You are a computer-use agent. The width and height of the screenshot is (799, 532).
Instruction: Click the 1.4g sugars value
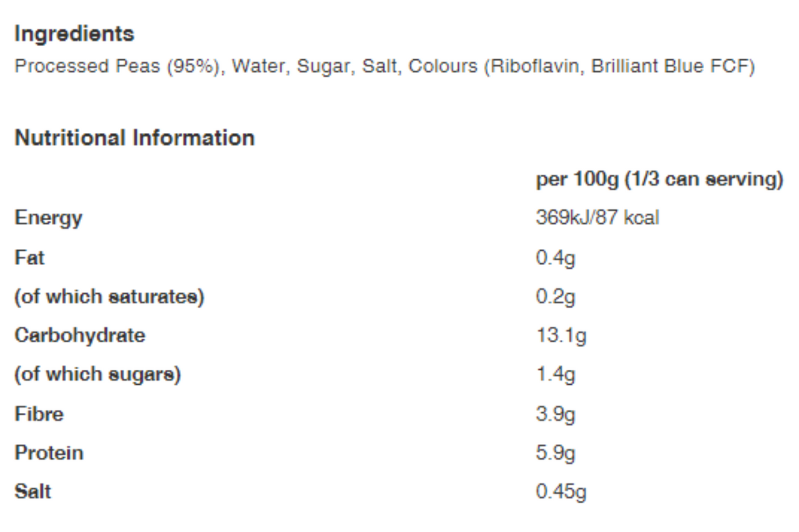click(556, 375)
